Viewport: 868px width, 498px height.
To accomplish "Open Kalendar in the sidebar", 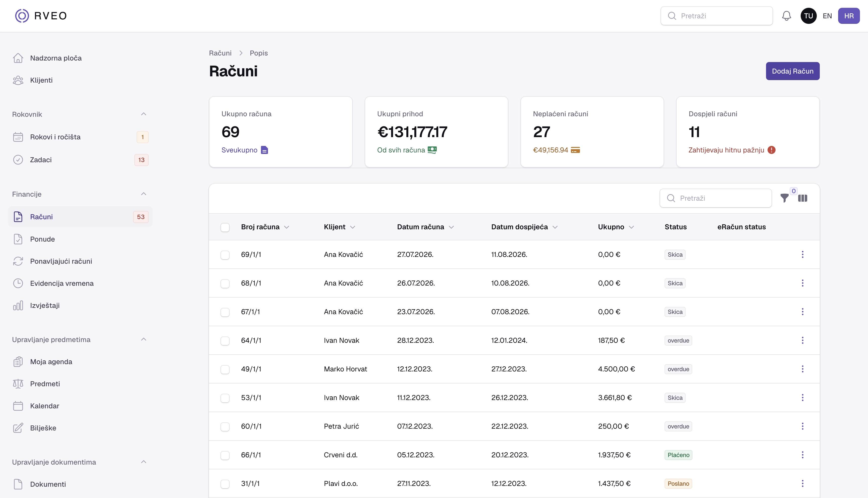I will (80, 406).
